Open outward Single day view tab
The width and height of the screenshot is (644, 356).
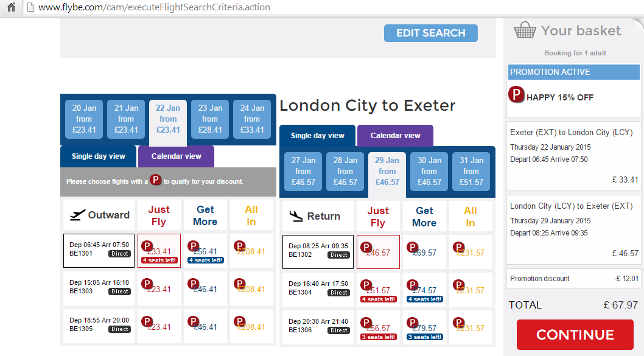coord(98,156)
